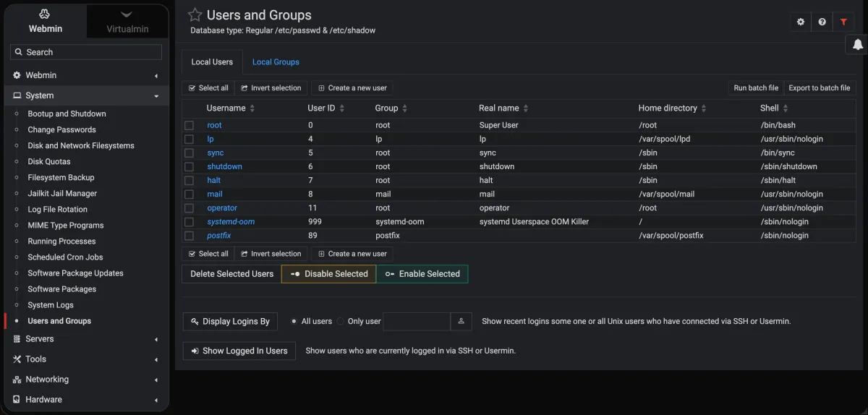Open Software Package Updates module

click(x=75, y=273)
